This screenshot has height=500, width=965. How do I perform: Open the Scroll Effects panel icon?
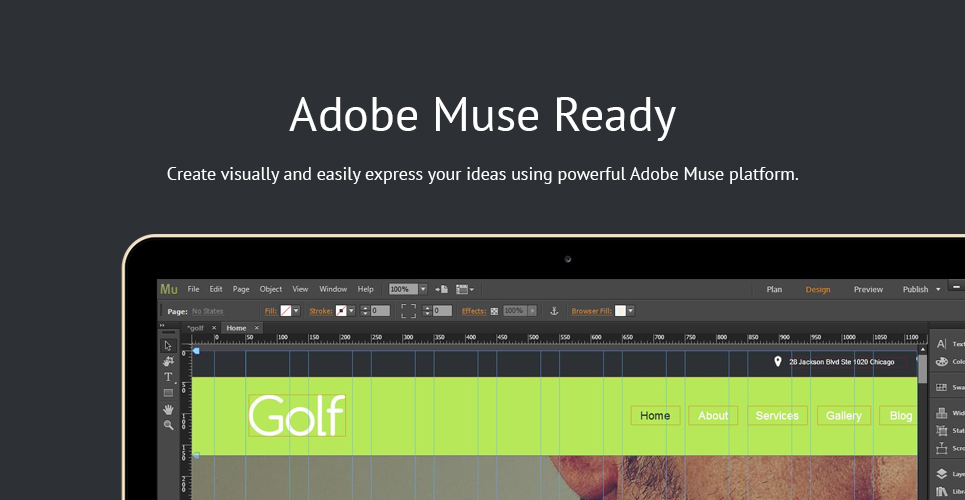coord(941,448)
